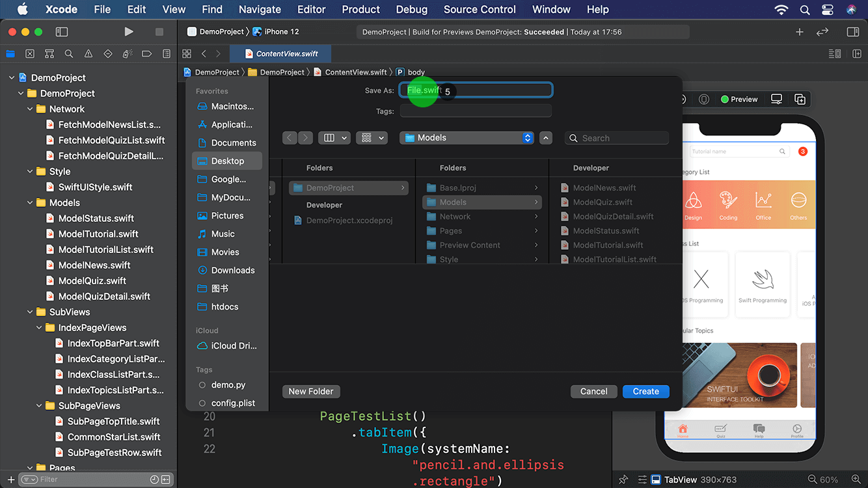Open the report navigator
Image resolution: width=868 pixels, height=488 pixels.
point(167,54)
